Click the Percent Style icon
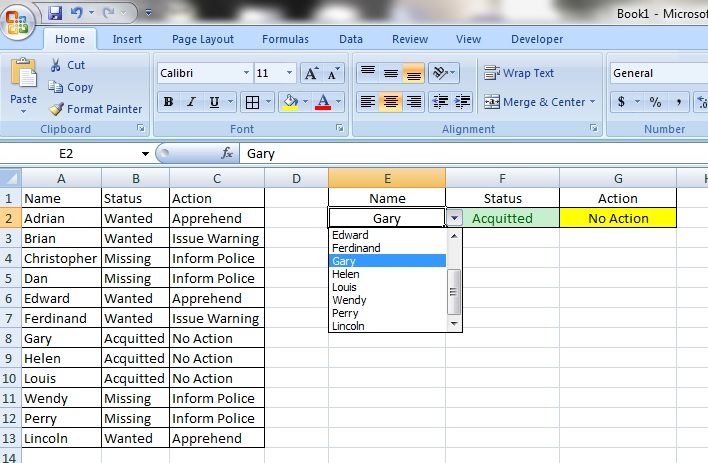708x463 pixels. tap(655, 102)
